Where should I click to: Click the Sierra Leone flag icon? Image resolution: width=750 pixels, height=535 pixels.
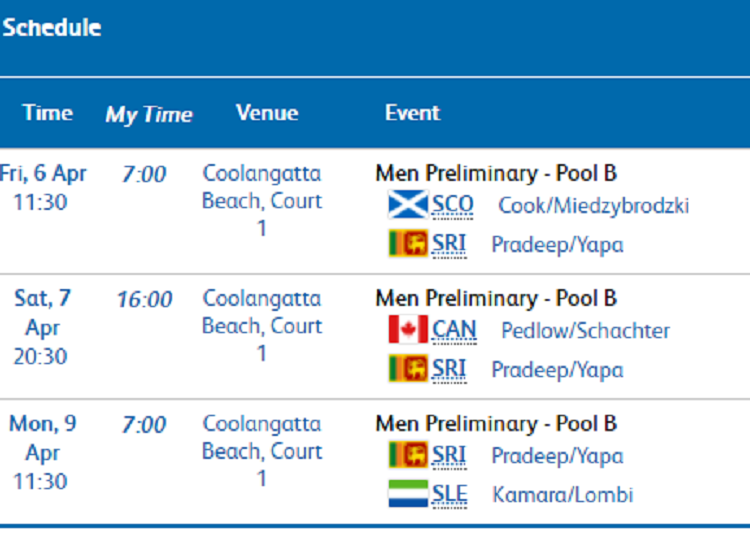(x=408, y=494)
